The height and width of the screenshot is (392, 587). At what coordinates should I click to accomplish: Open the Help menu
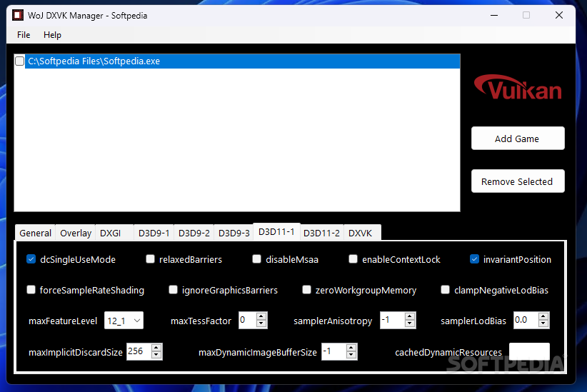tap(52, 35)
